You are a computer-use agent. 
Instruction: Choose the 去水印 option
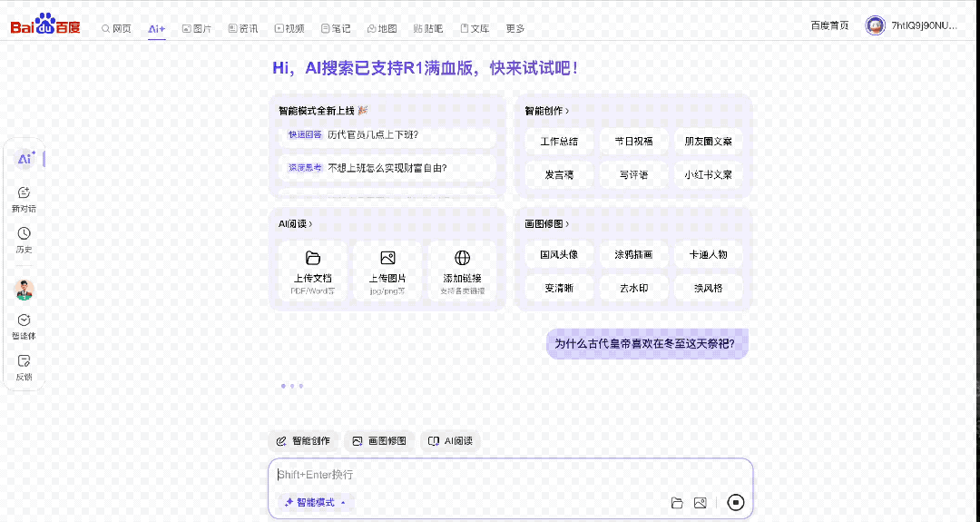pyautogui.click(x=633, y=288)
